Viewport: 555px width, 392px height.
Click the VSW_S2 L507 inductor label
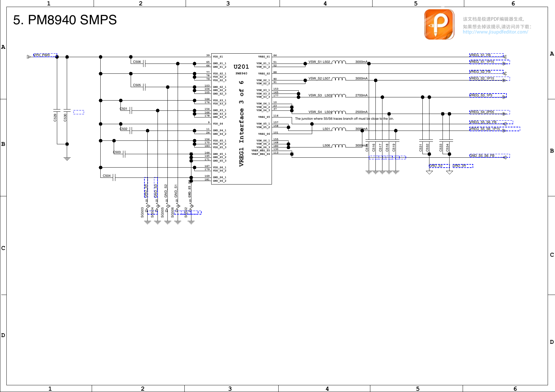(319, 79)
